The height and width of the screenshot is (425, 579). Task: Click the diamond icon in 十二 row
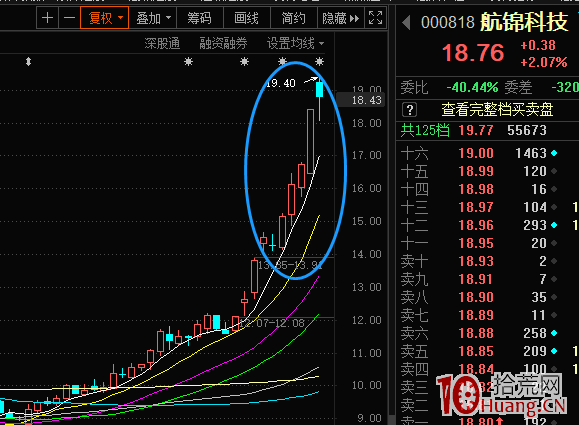(x=554, y=225)
